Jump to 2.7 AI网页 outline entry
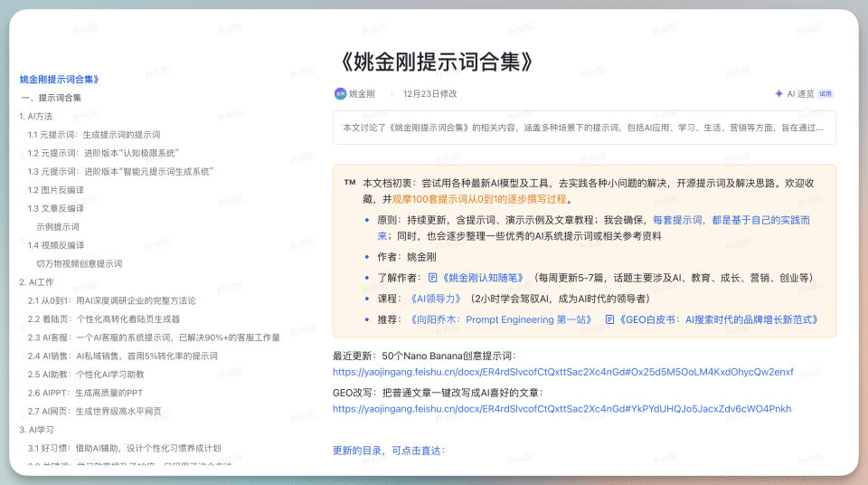Screen dimensions: 868x485 click(95, 412)
